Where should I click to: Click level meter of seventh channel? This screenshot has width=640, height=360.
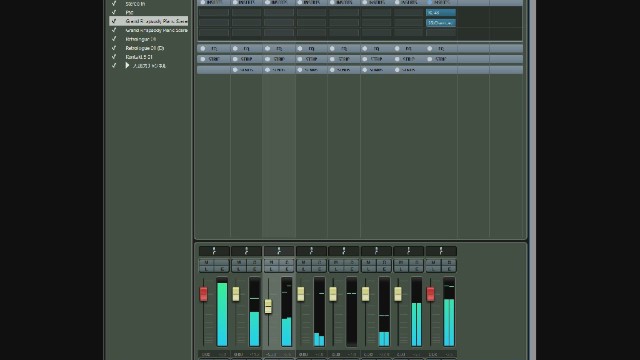point(416,312)
